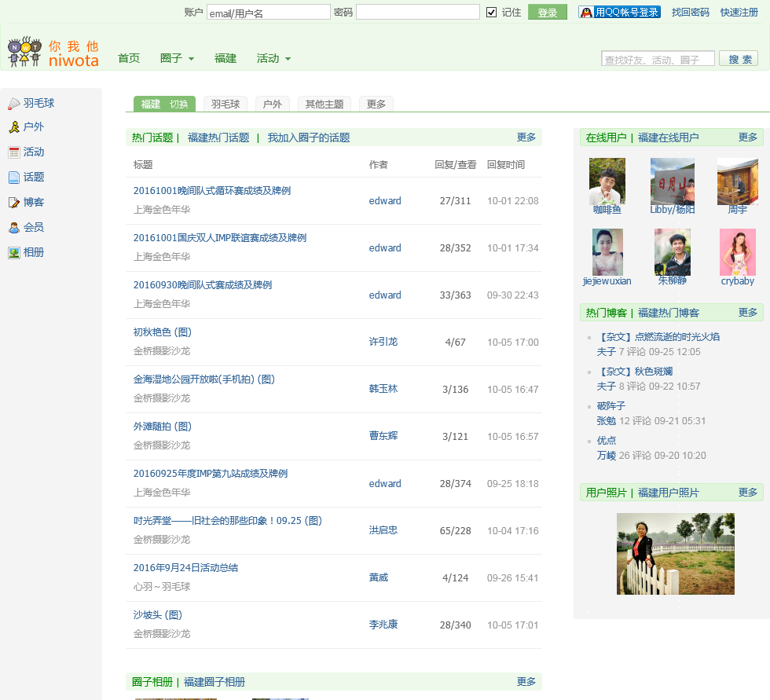The image size is (770, 700).
Task: Click the 快速注册 link
Action: tap(739, 13)
